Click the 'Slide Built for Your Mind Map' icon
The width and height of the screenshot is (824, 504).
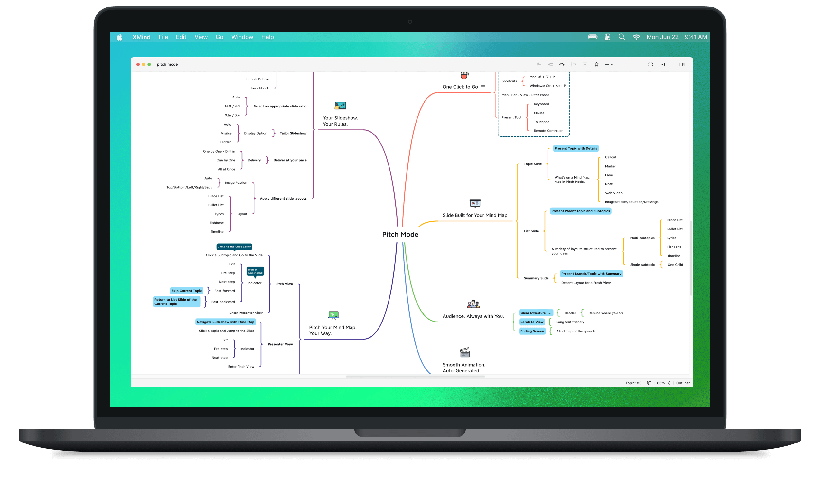[x=474, y=203]
